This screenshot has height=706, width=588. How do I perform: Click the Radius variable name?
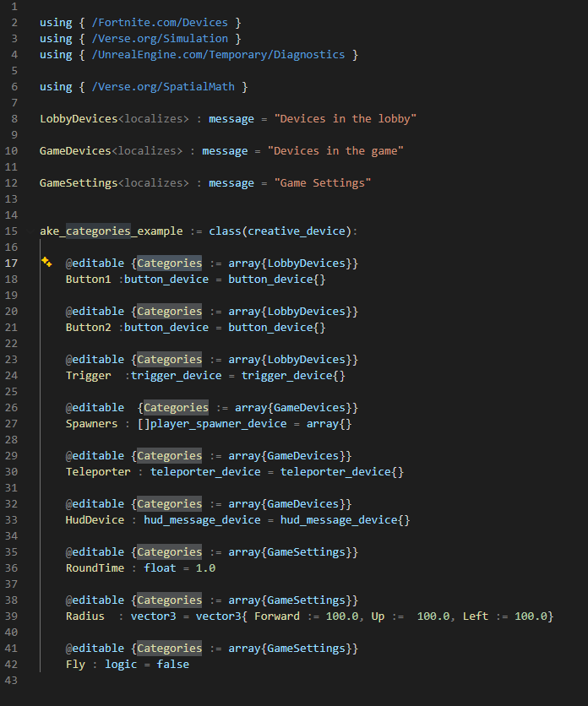[x=85, y=616]
